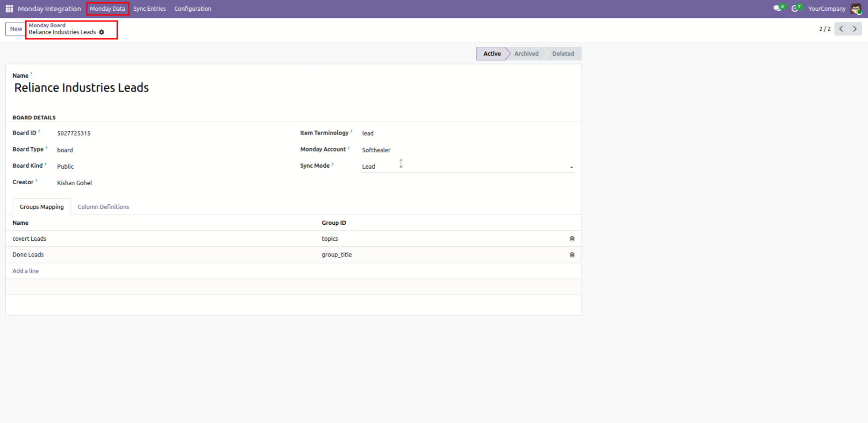Delete the Done Leads group row

coord(572,255)
